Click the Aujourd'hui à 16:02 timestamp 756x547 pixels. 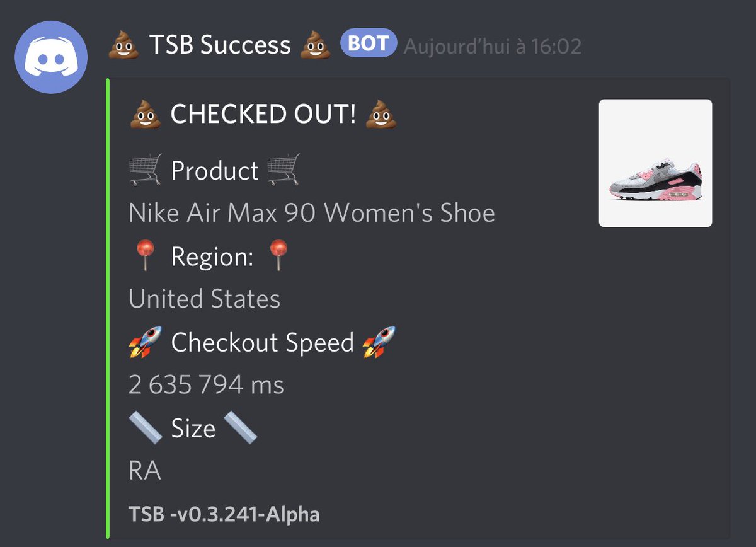pos(493,46)
